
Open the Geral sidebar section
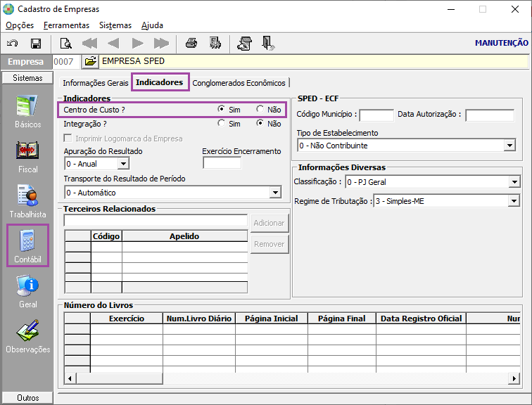click(x=27, y=291)
